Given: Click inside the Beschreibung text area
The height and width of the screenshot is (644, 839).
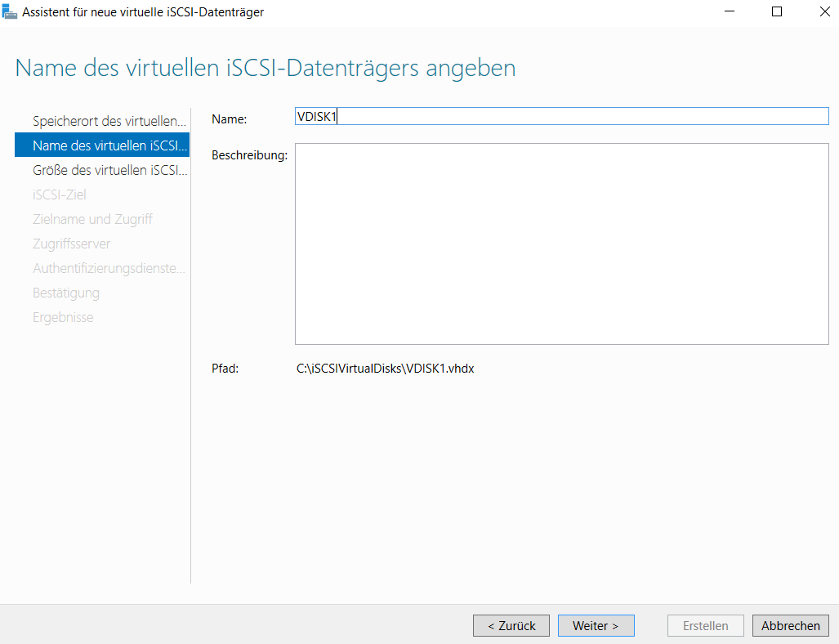Looking at the screenshot, I should click(561, 244).
